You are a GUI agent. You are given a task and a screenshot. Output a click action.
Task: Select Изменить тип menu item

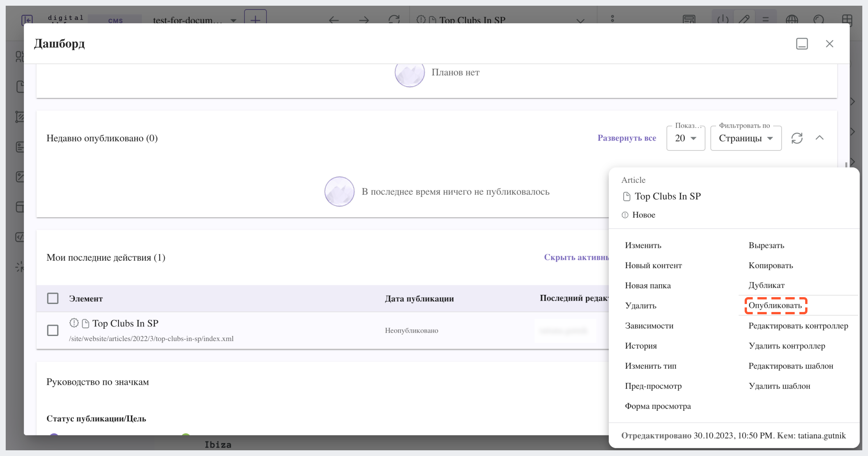(x=651, y=366)
